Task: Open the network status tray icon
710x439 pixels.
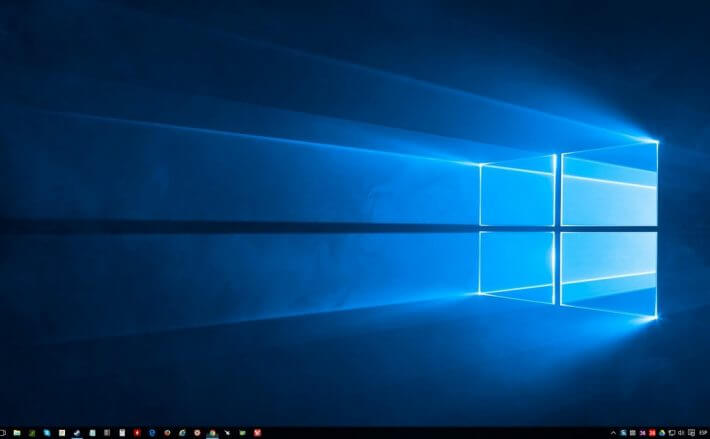Action: pos(672,433)
